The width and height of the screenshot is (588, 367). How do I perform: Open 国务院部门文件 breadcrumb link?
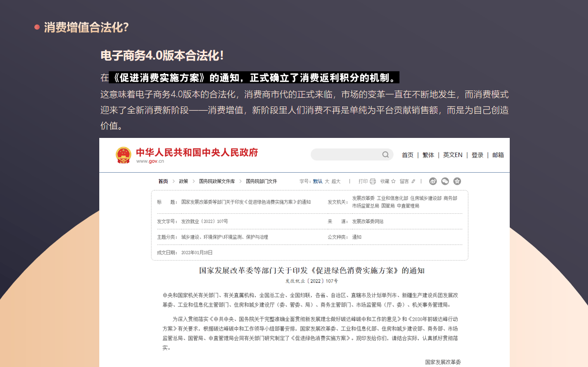[x=262, y=181]
